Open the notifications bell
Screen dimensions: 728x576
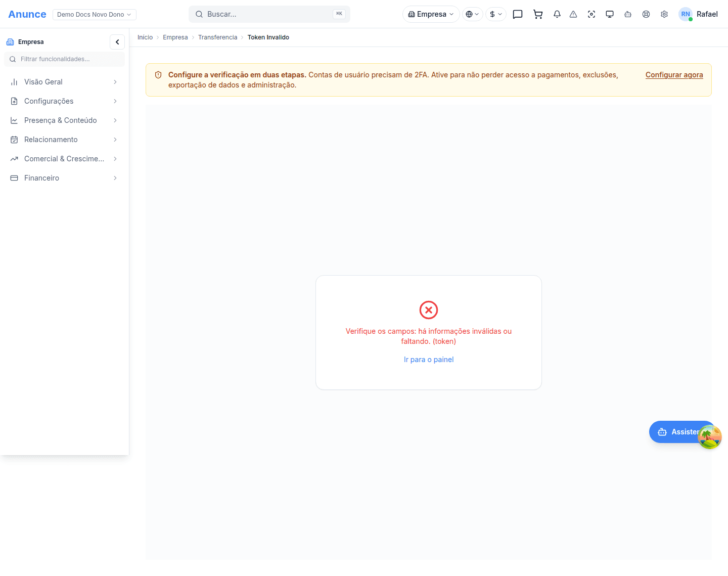557,14
